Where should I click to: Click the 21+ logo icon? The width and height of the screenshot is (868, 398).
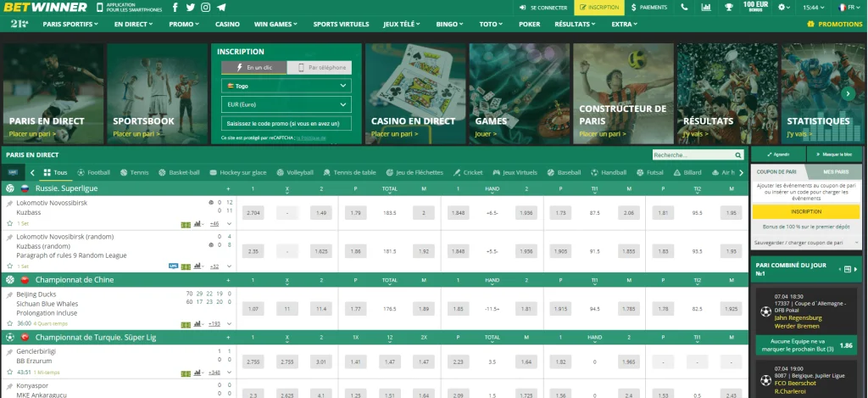click(19, 24)
